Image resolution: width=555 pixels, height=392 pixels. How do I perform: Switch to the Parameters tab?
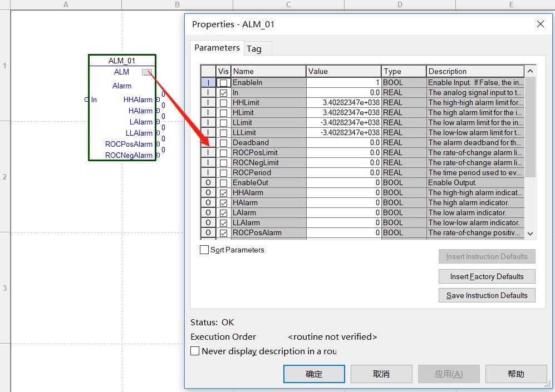217,48
